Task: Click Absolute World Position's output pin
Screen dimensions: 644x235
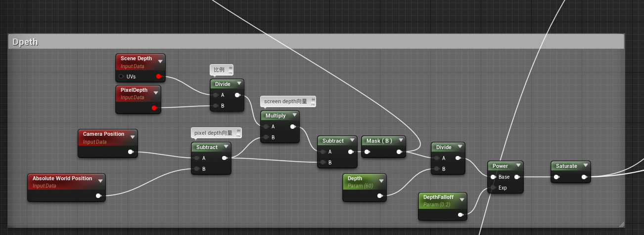Action: (x=98, y=196)
